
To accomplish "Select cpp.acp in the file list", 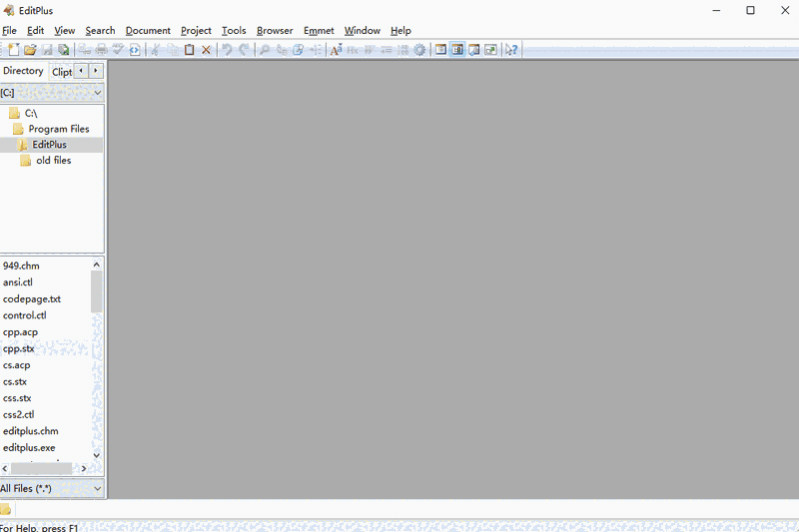I will pos(20,332).
